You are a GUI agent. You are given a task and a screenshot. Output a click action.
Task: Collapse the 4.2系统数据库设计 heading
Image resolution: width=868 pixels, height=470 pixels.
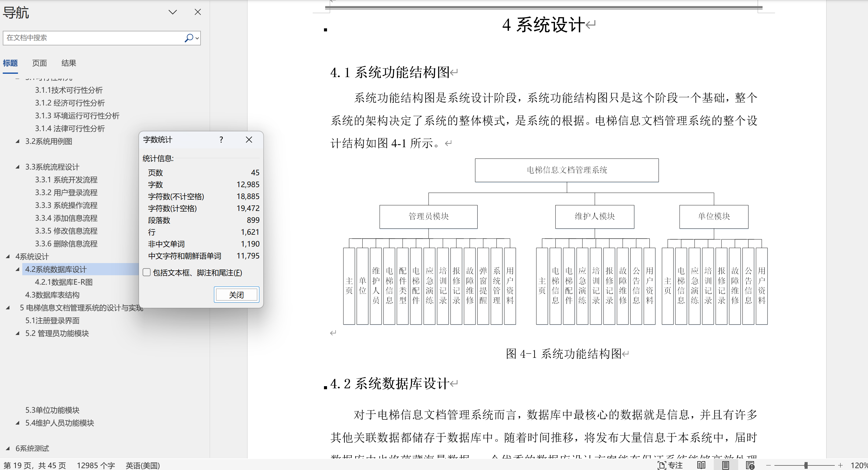pos(17,269)
